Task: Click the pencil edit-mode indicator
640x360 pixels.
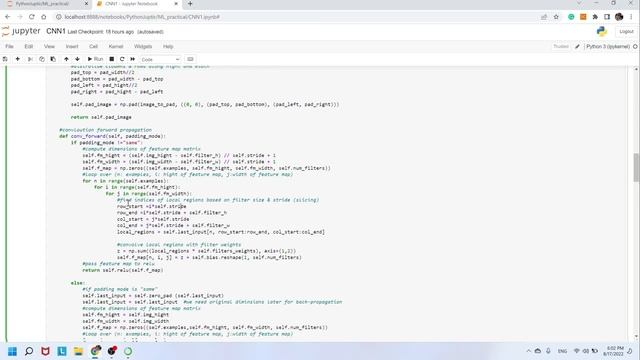Action: (x=577, y=47)
